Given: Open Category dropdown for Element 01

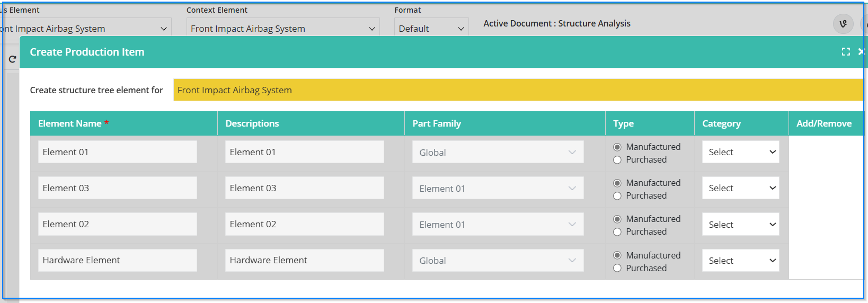Looking at the screenshot, I should pyautogui.click(x=740, y=152).
